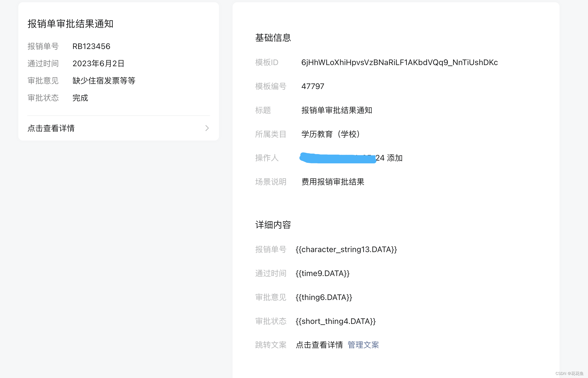588x378 pixels.
Task: Click the approval status value 完成
Action: click(x=80, y=98)
